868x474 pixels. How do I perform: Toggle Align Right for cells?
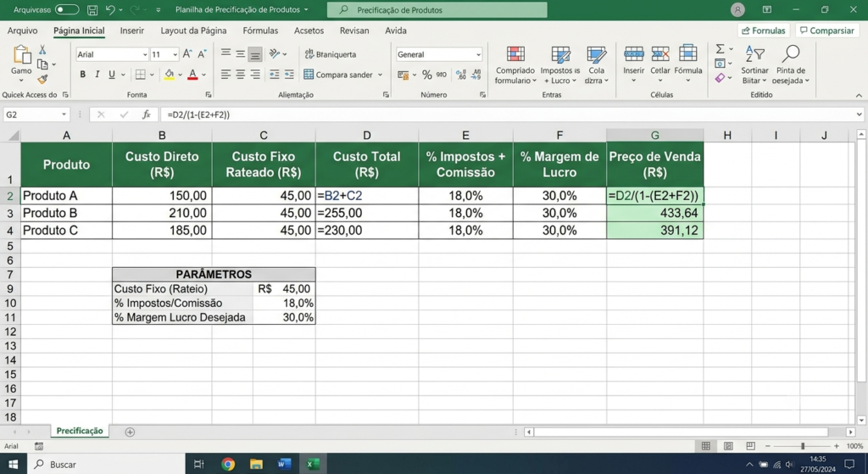(x=254, y=75)
